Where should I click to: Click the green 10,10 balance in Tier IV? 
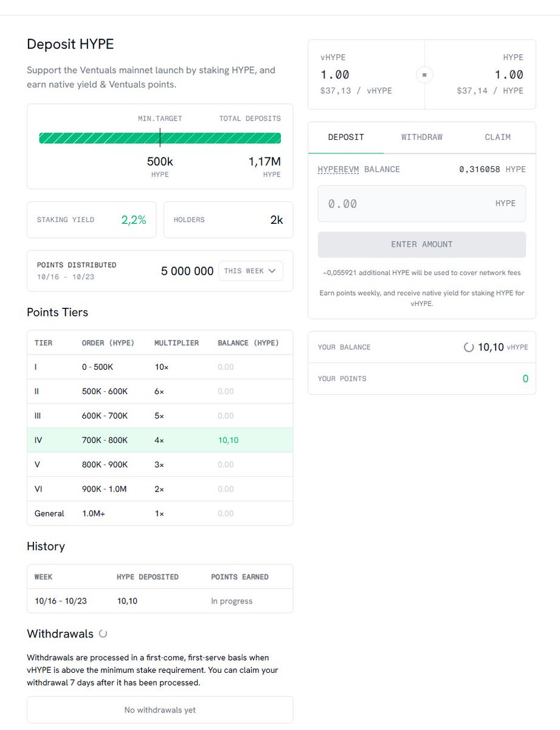click(x=228, y=440)
